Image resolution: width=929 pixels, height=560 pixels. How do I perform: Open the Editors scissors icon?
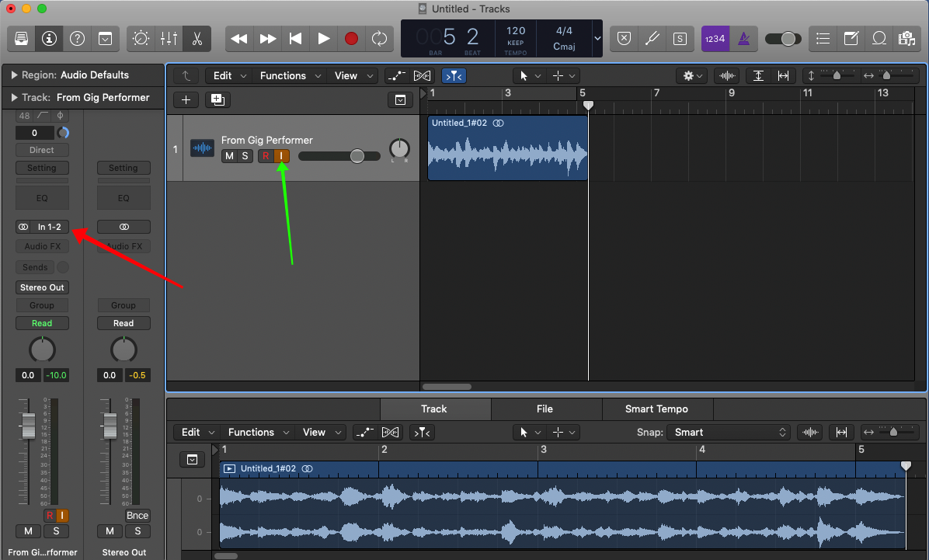197,39
